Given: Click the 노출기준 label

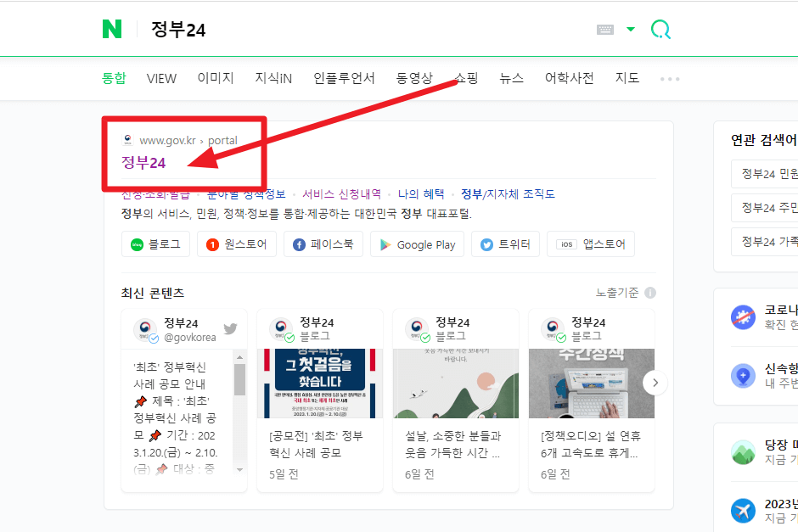Looking at the screenshot, I should click(617, 293).
